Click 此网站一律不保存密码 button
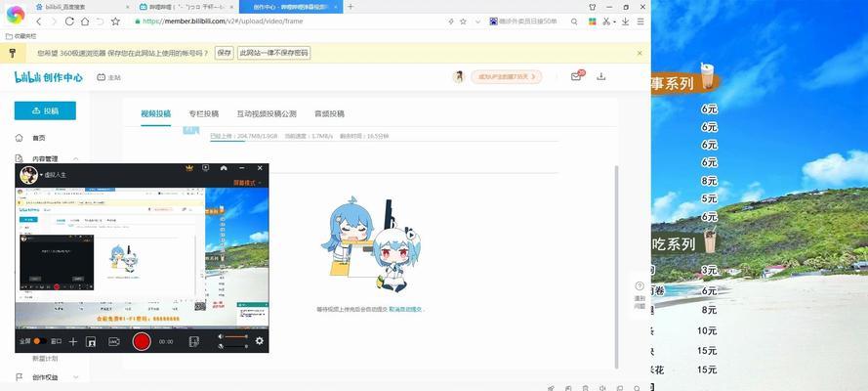The width and height of the screenshot is (868, 391). [273, 53]
